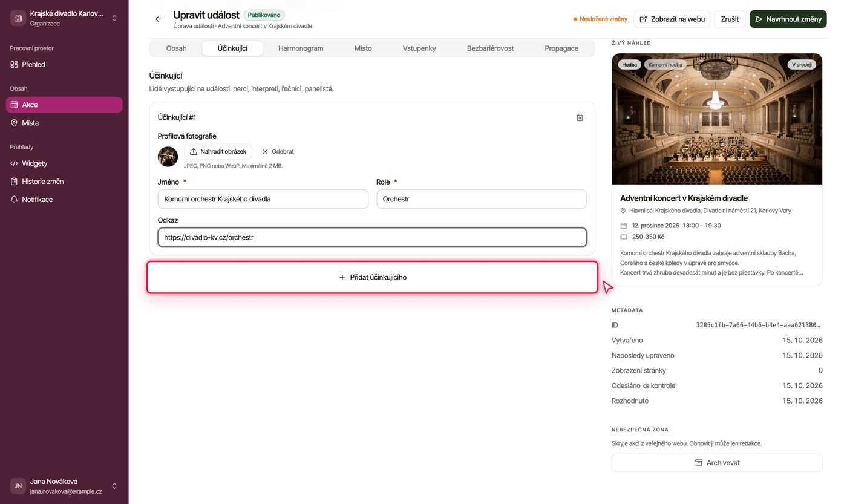
Task: Click the Hudba tag on the preview
Action: (630, 64)
